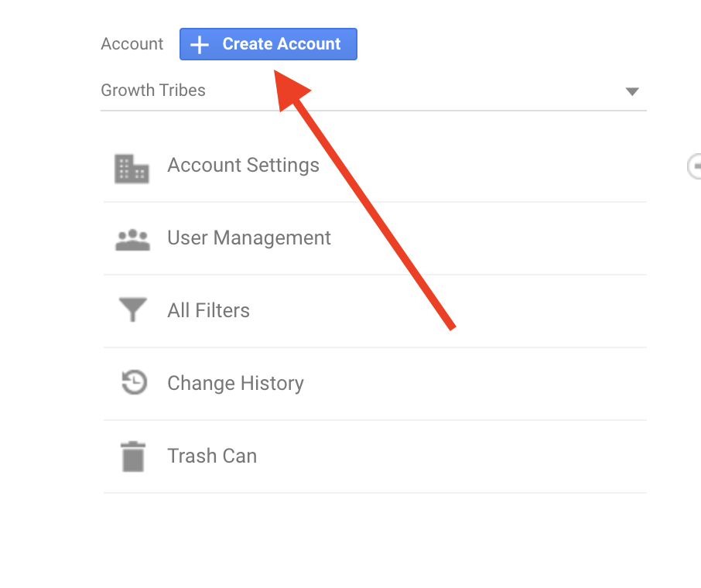This screenshot has width=701, height=588.
Task: Click the word History in Change History
Action: tap(272, 384)
